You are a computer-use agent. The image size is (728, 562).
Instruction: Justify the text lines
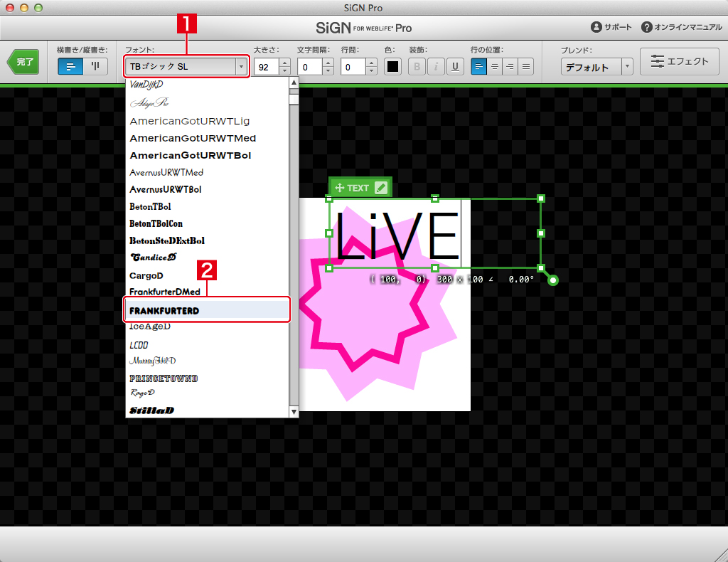pyautogui.click(x=526, y=66)
